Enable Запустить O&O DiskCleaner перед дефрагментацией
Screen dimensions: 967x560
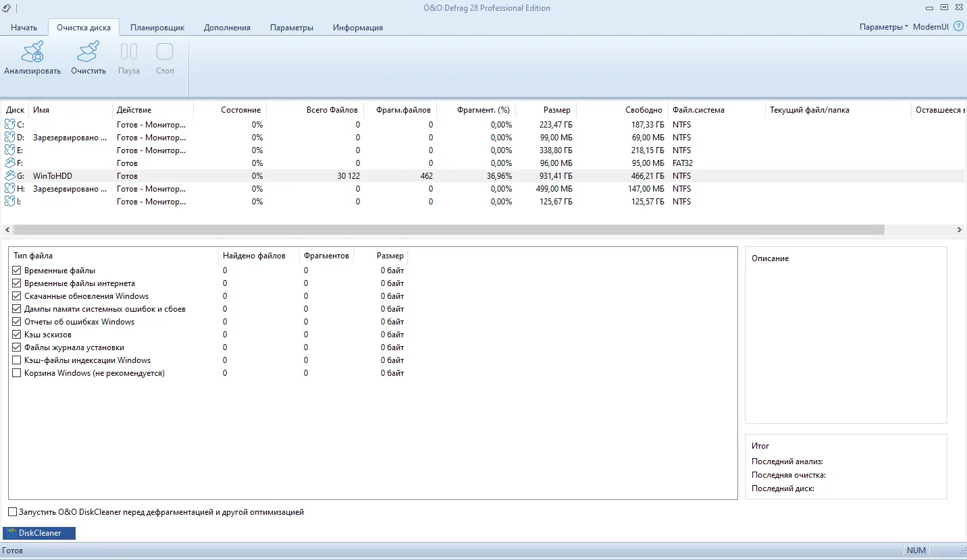pyautogui.click(x=13, y=512)
